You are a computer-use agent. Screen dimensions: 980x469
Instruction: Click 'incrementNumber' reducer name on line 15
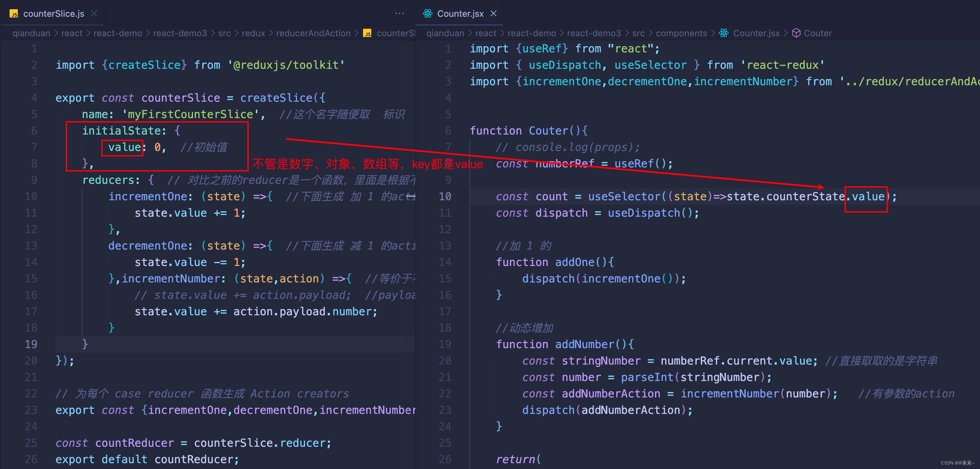tap(171, 279)
